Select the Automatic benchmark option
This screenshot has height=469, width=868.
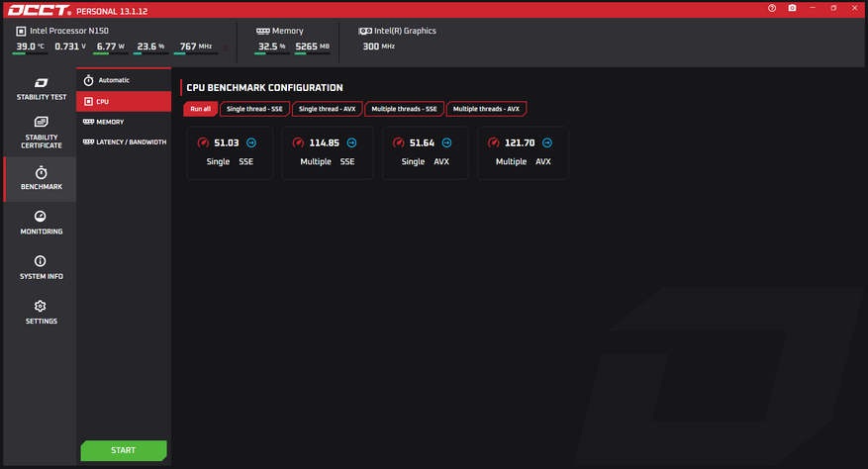point(124,80)
